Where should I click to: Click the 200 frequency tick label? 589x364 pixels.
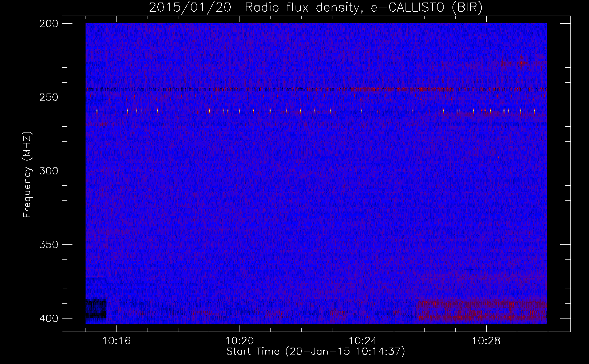pyautogui.click(x=49, y=24)
